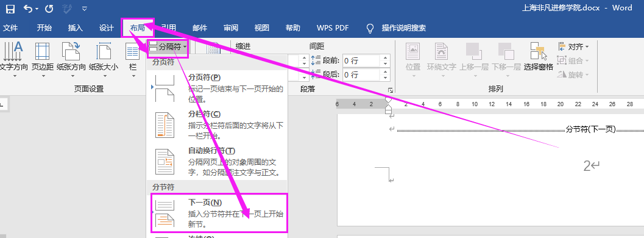Open 栏 columns menu
The width and height of the screenshot is (644, 238).
coord(133,60)
